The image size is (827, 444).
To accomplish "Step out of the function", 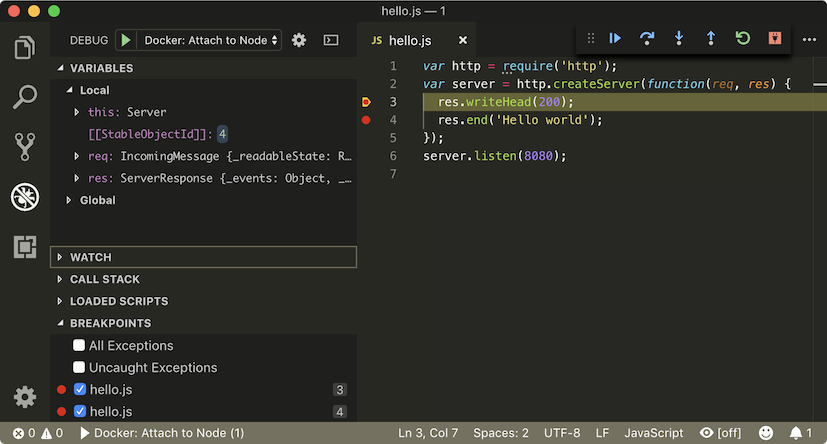I will coord(710,38).
